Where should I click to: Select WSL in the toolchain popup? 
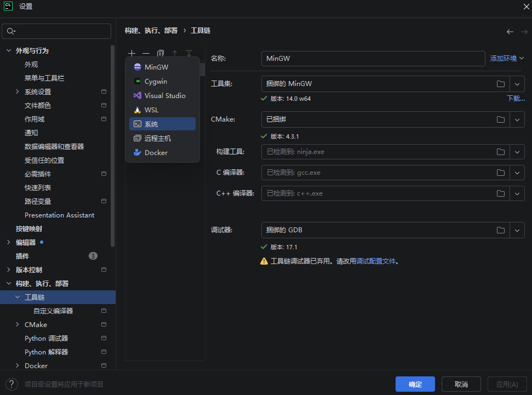point(163,110)
